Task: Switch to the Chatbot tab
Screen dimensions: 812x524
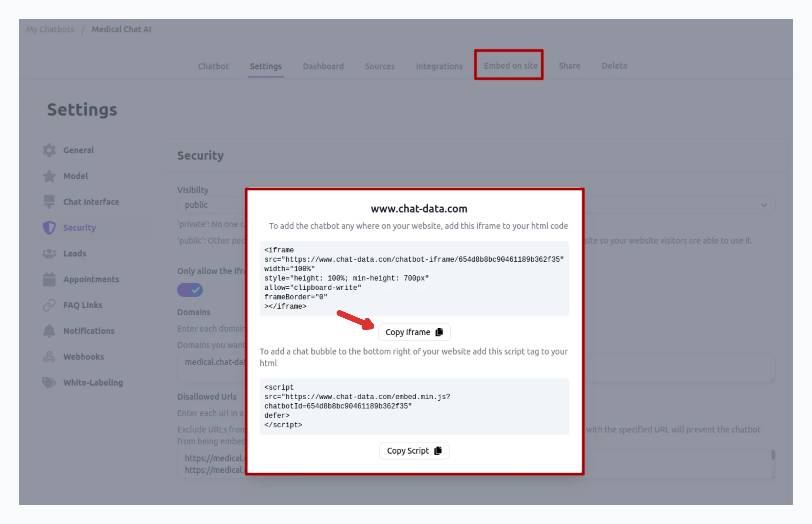Action: click(x=213, y=66)
